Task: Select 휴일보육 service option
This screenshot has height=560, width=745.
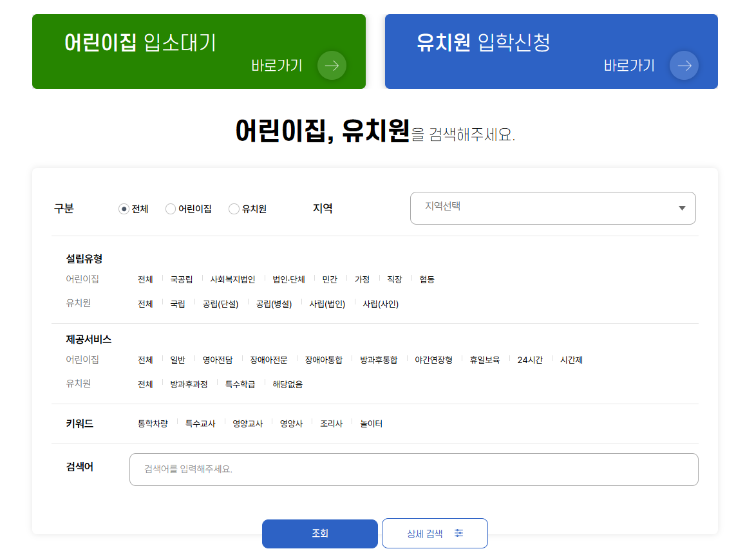Action: click(x=485, y=360)
